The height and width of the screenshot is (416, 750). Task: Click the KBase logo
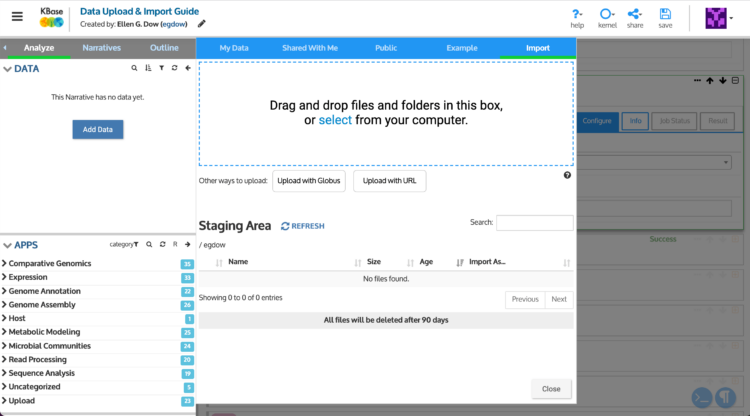51,17
